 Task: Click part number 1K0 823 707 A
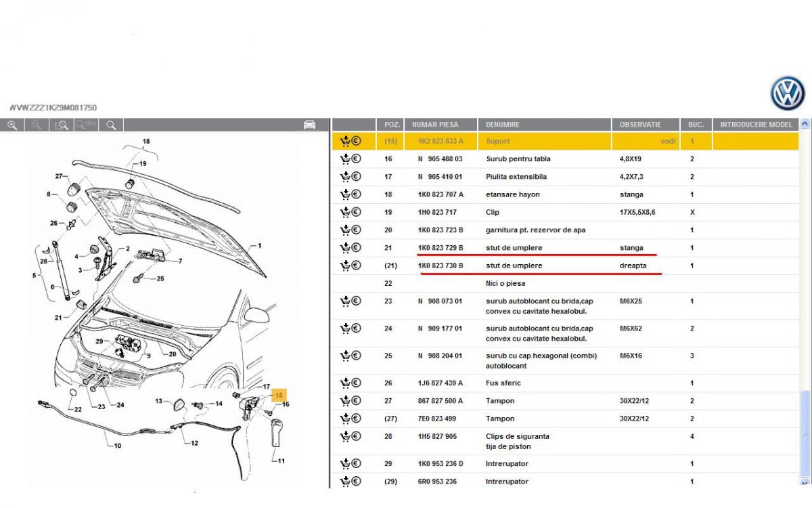(x=441, y=194)
